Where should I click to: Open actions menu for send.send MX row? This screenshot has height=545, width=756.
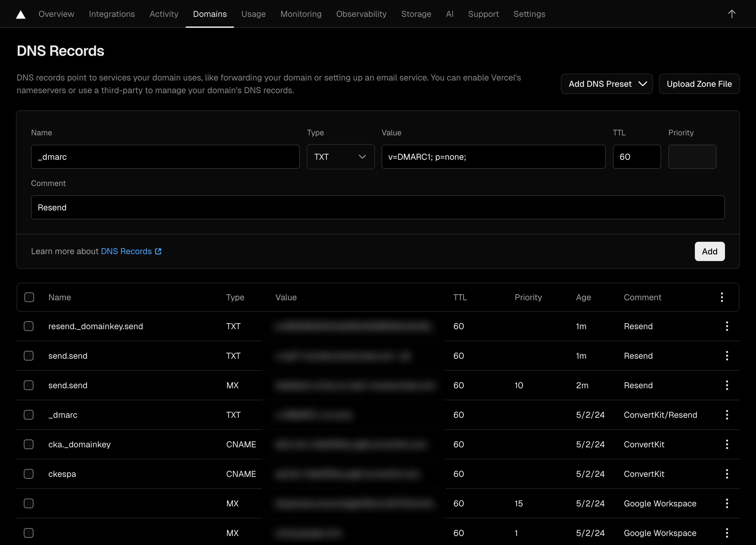coord(727,385)
